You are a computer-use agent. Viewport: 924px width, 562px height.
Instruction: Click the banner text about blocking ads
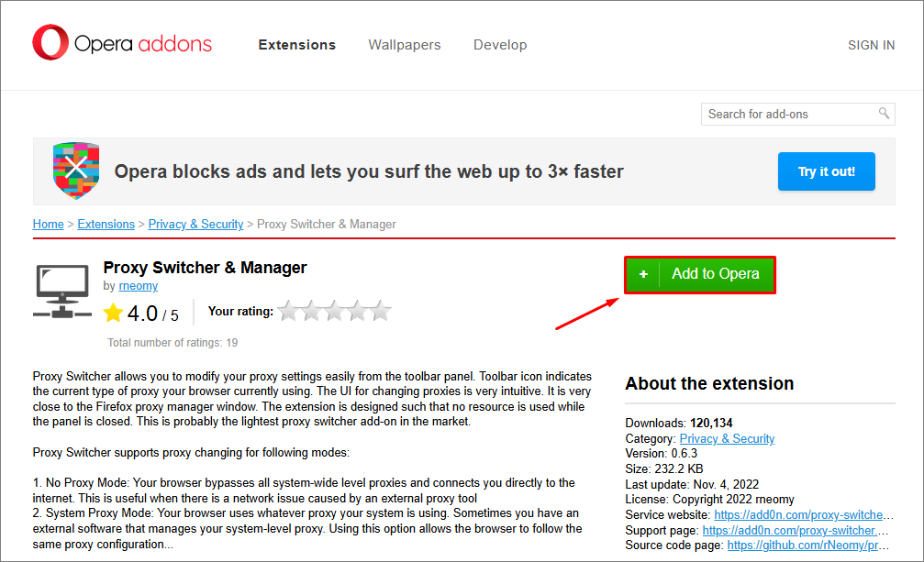[x=369, y=171]
